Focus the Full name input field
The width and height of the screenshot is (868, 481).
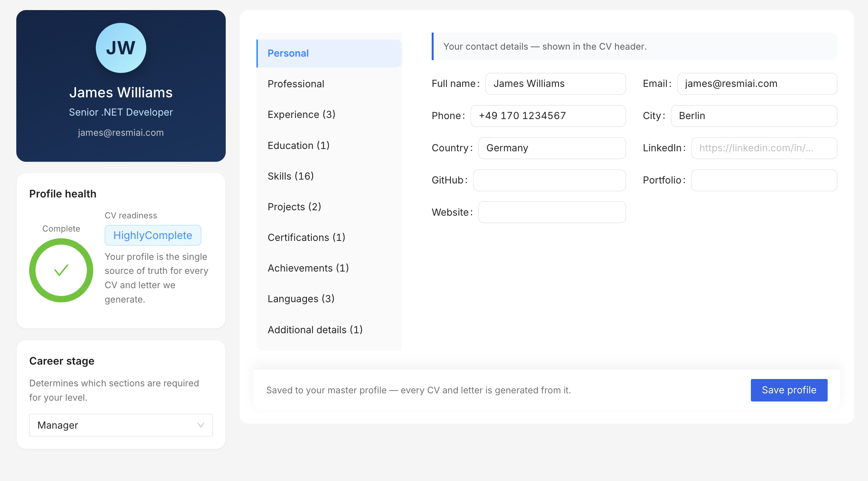coord(555,84)
